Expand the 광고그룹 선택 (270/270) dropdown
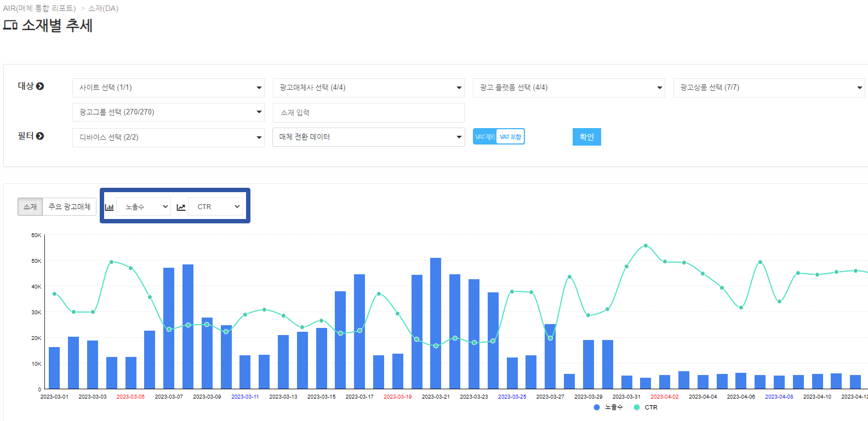 pyautogui.click(x=168, y=112)
